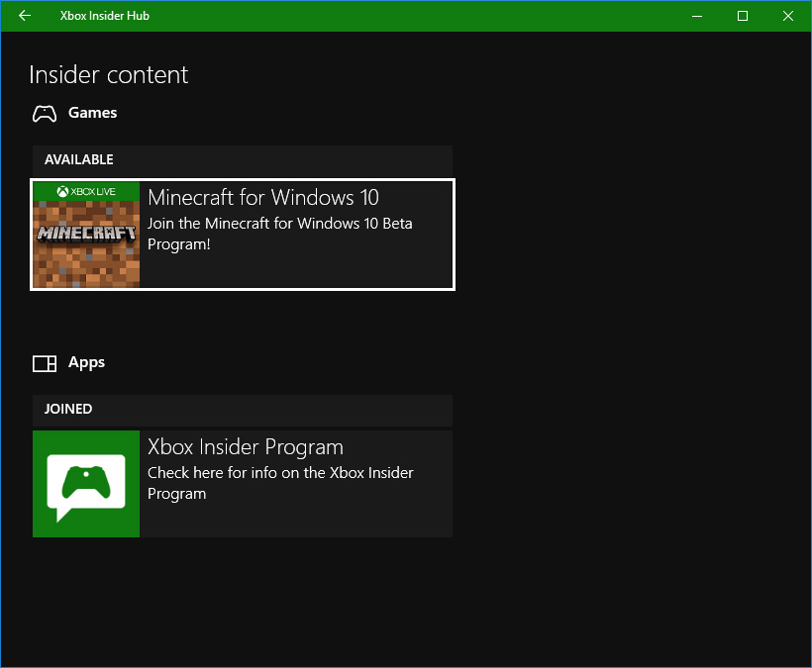Image resolution: width=812 pixels, height=668 pixels.
Task: Click the Xbox Insider Program title
Action: coord(245,446)
